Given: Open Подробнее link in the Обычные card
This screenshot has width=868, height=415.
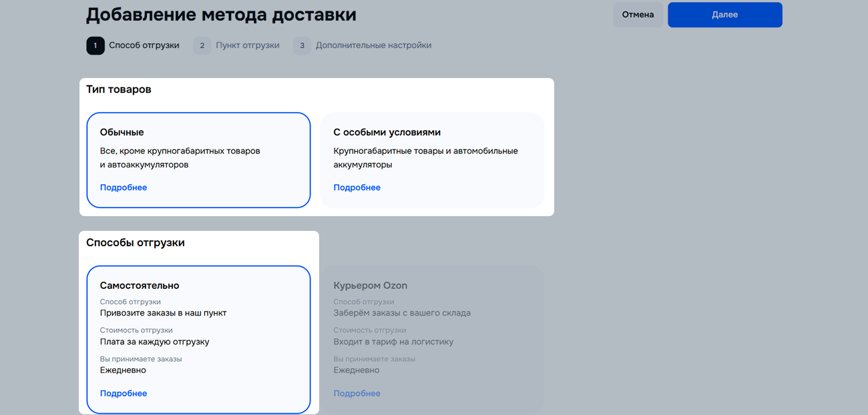Looking at the screenshot, I should coord(124,187).
